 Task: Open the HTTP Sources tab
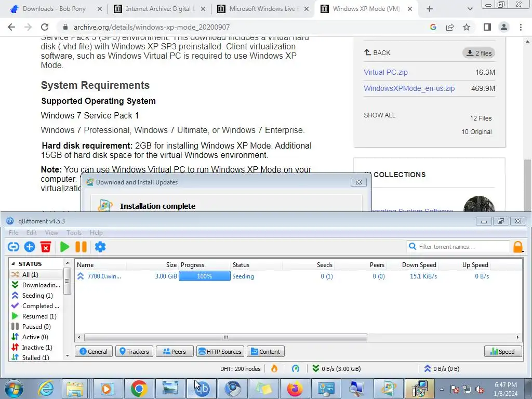click(x=220, y=352)
